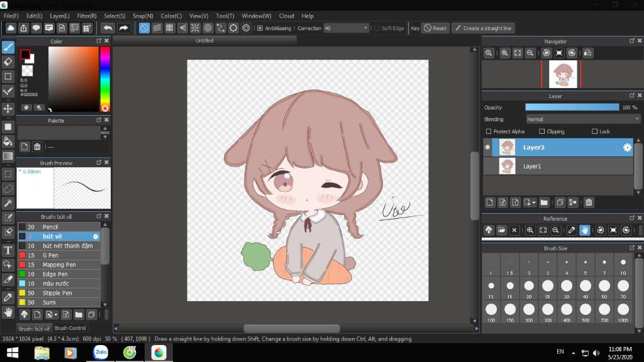The image size is (644, 362).
Task: Enable the Clipping checkbox
Action: click(541, 131)
